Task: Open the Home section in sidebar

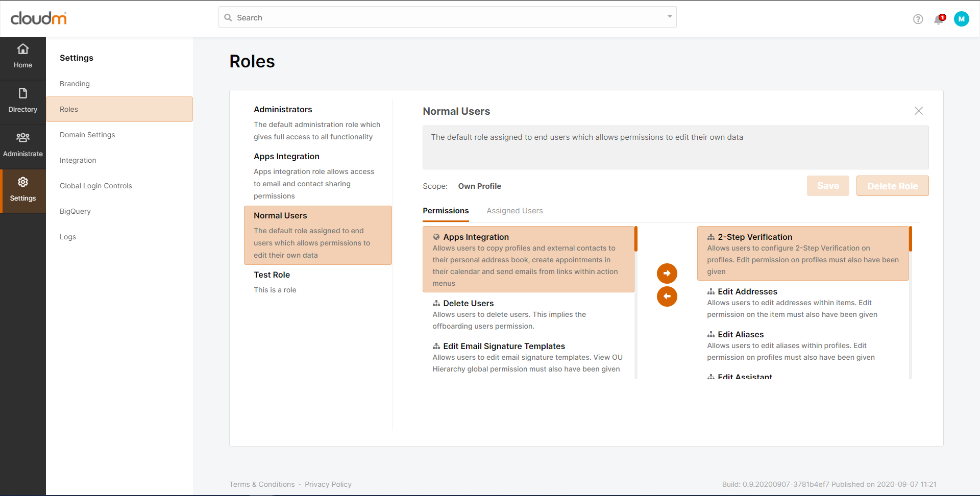Action: [23, 57]
